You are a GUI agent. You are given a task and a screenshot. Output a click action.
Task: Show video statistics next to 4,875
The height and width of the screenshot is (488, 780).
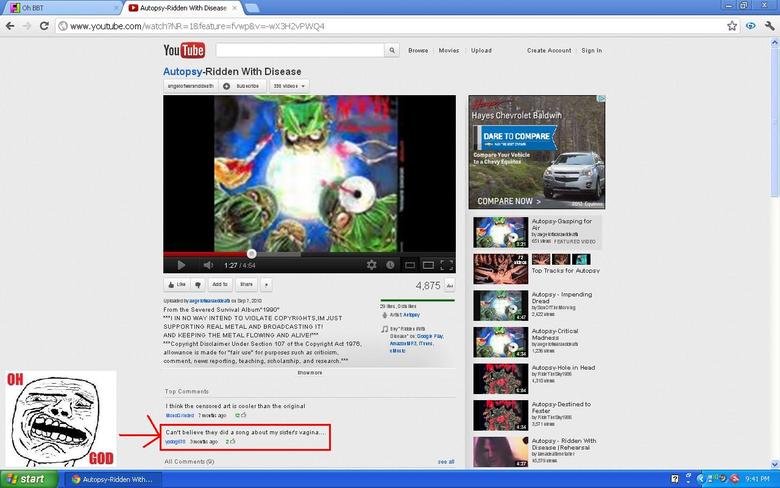(450, 286)
